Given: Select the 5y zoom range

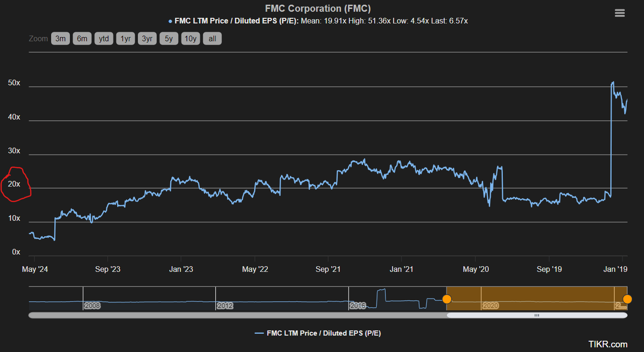Looking at the screenshot, I should coord(169,38).
